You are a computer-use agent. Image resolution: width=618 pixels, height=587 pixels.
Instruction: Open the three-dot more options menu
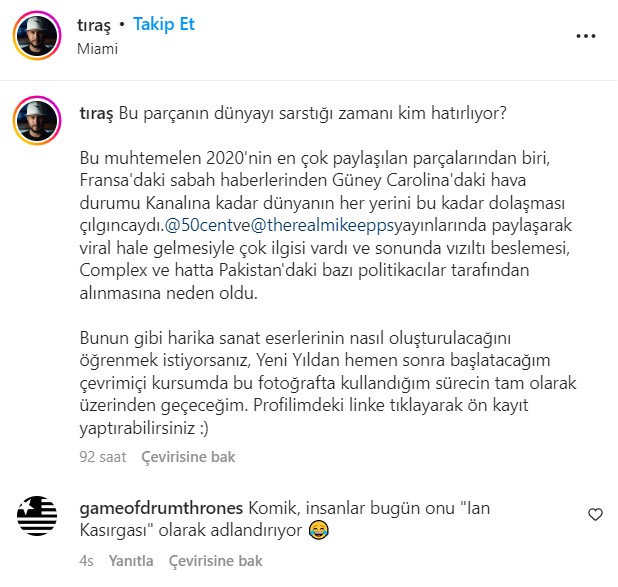pos(586,36)
